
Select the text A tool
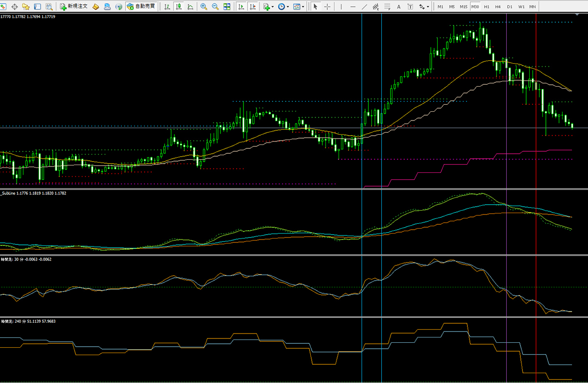point(398,7)
